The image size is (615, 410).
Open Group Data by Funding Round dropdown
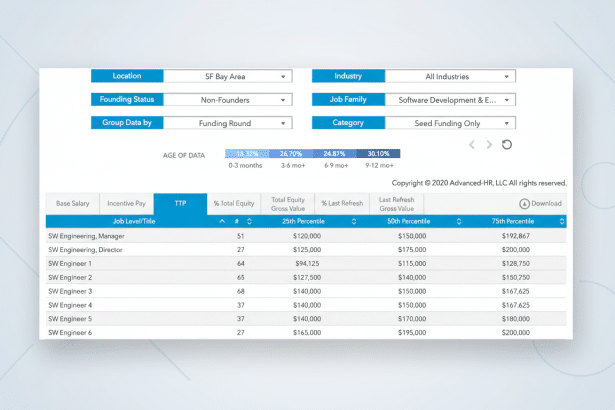(227, 123)
